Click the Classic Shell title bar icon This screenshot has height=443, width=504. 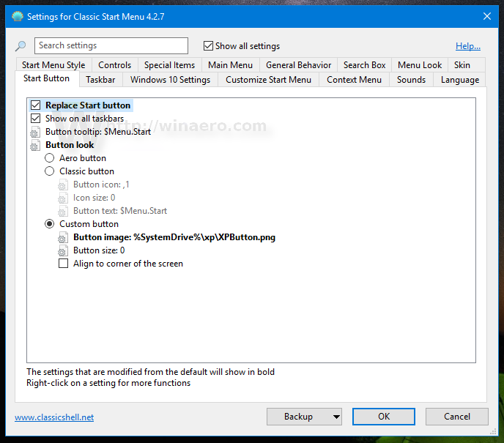[18, 16]
